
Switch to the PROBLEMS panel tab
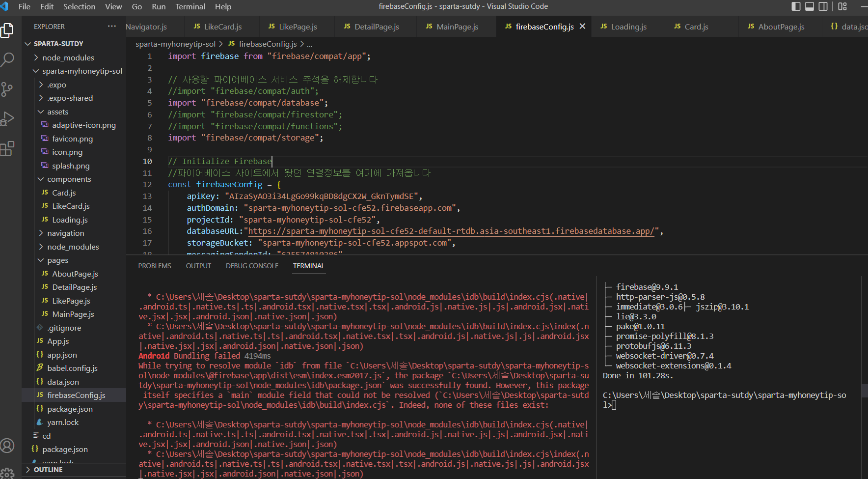tap(155, 266)
